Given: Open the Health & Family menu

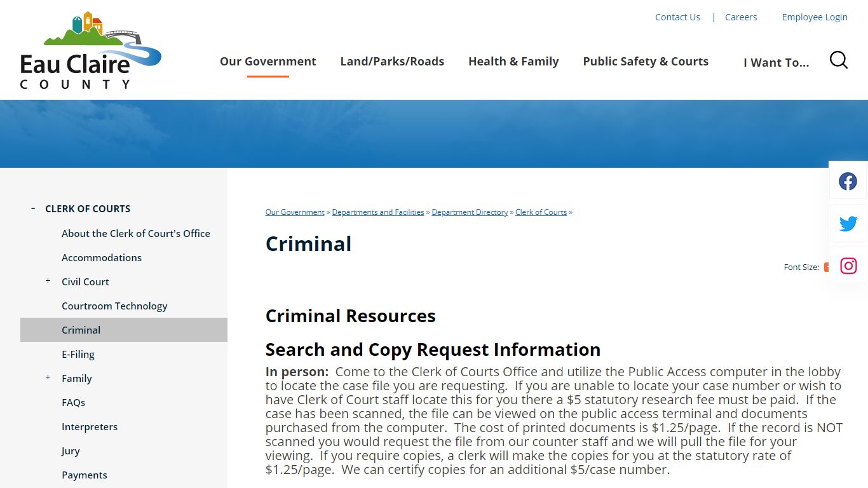Looking at the screenshot, I should point(513,61).
